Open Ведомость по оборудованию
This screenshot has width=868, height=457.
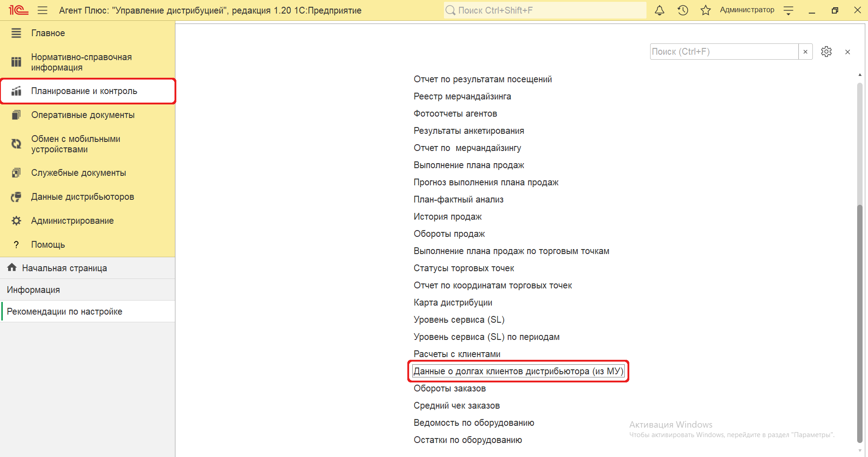pos(474,423)
